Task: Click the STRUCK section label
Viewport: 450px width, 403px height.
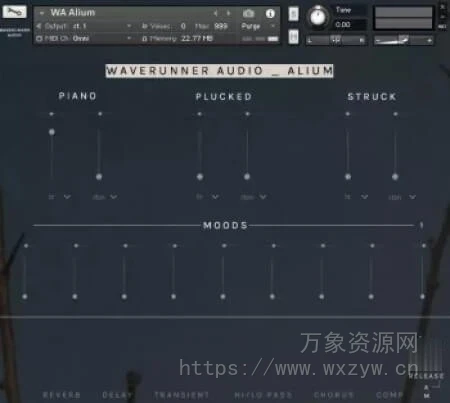Action: point(372,97)
